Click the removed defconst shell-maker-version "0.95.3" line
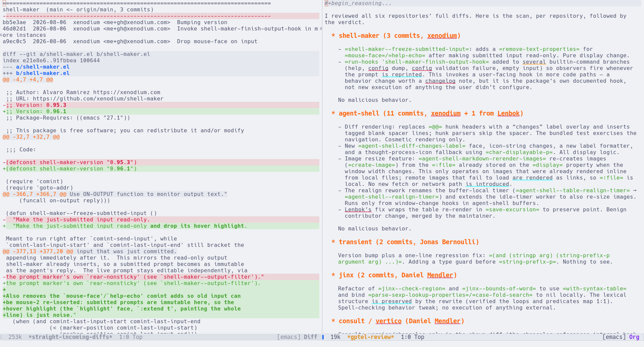This screenshot has width=644, height=347. coord(161,162)
